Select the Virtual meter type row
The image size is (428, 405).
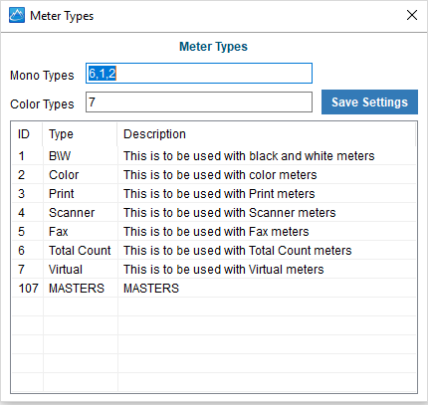click(x=214, y=269)
